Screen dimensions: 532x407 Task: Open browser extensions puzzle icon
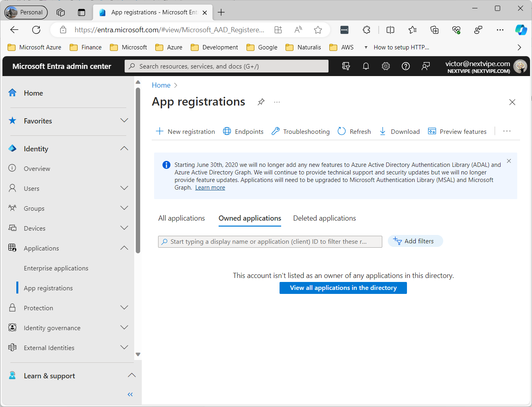pyautogui.click(x=366, y=29)
